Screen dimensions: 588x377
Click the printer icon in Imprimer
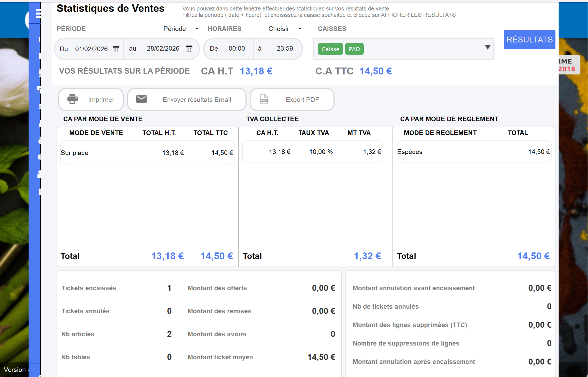point(72,99)
